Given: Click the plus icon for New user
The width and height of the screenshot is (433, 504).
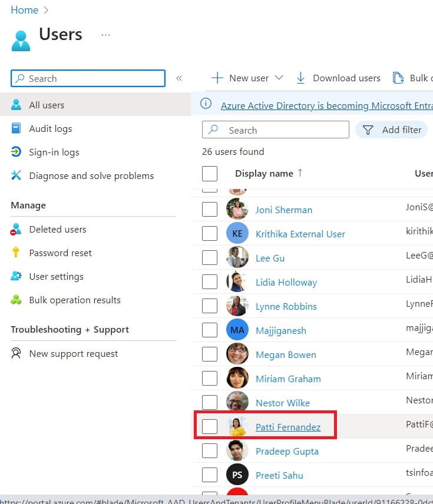Looking at the screenshot, I should [217, 78].
